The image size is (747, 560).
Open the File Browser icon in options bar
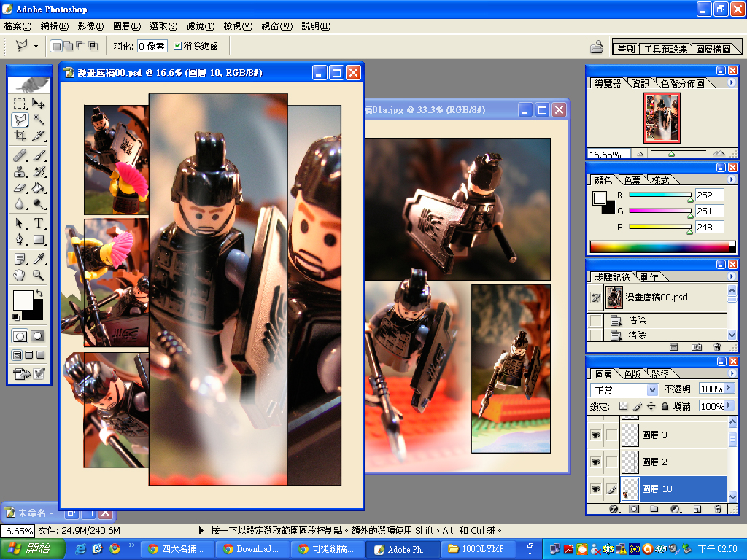(x=597, y=46)
